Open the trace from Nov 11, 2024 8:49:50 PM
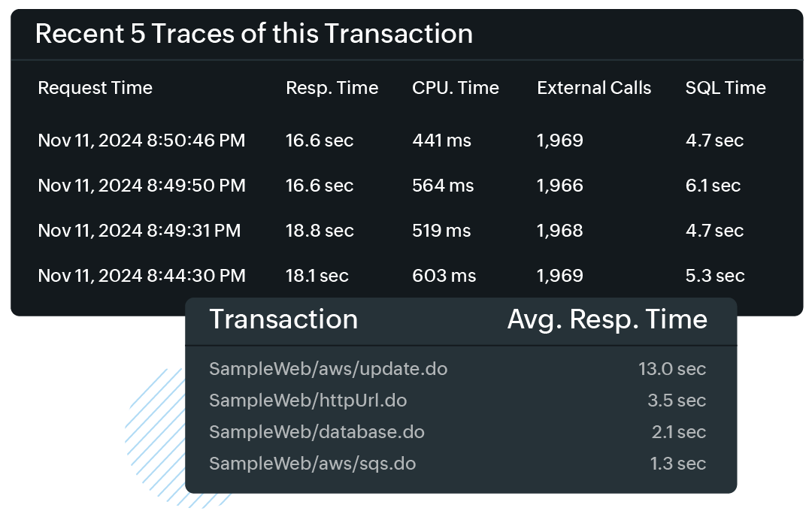This screenshot has height=514, width=812. [x=142, y=186]
